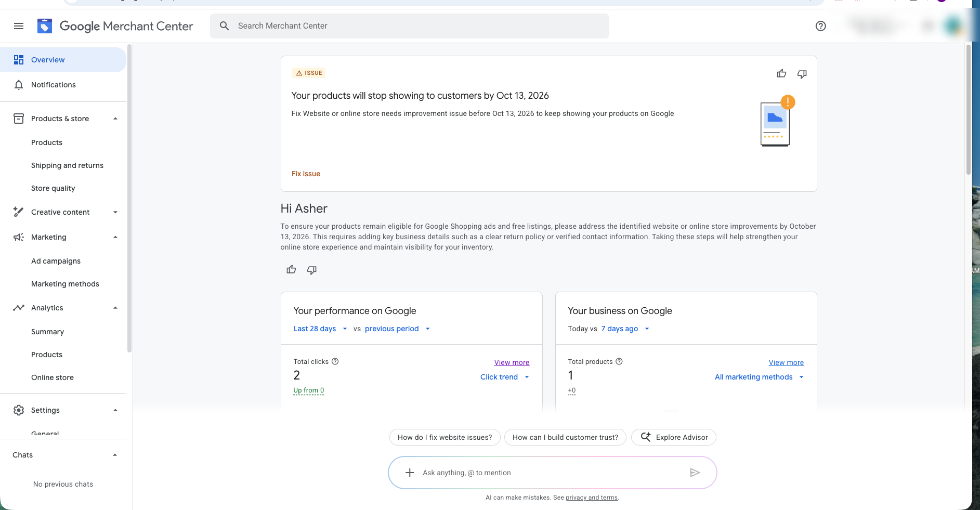Click View more under Total products

coord(786,362)
